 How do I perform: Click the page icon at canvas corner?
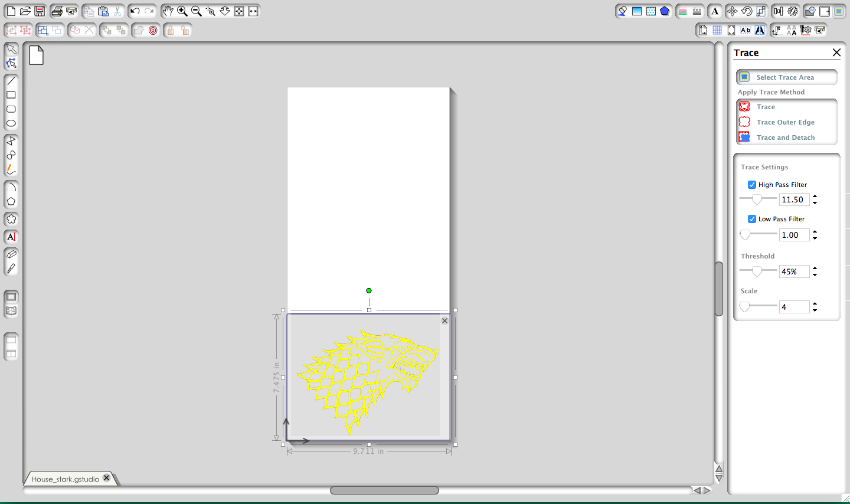point(37,55)
